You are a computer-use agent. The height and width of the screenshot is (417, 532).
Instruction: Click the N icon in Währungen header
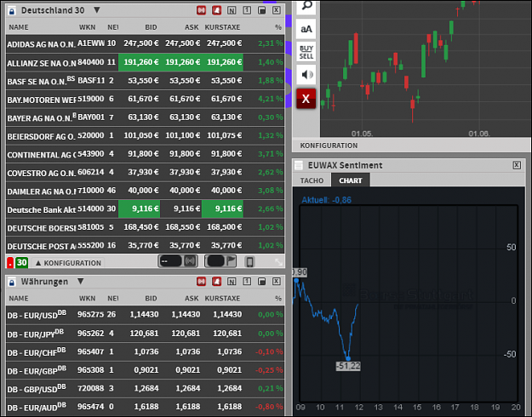click(232, 282)
